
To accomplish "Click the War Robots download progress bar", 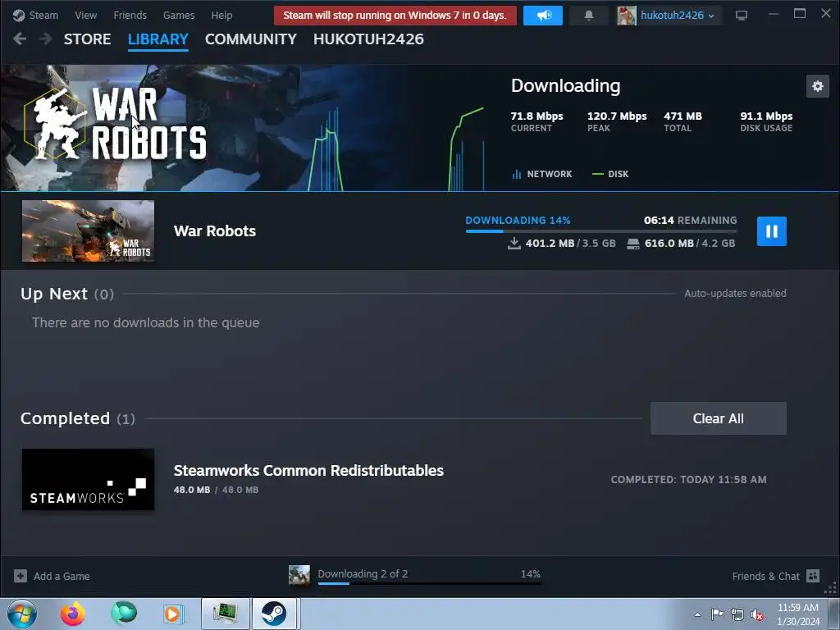I will click(601, 231).
